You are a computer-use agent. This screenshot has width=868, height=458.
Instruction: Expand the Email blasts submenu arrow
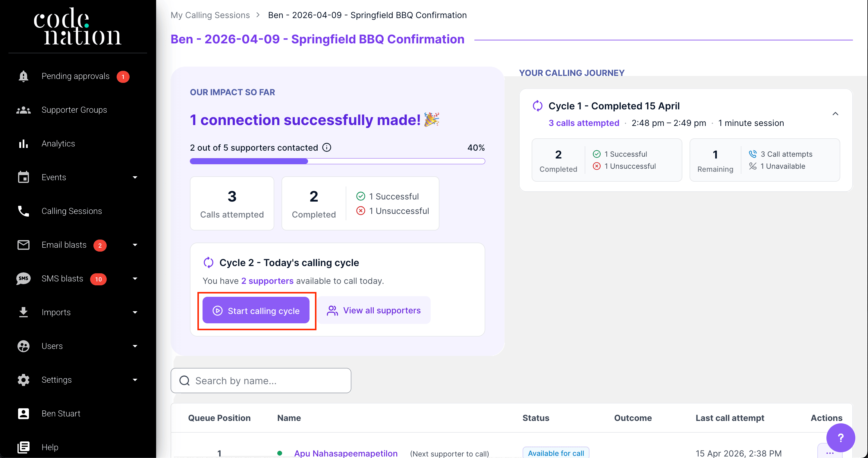pyautogui.click(x=135, y=245)
